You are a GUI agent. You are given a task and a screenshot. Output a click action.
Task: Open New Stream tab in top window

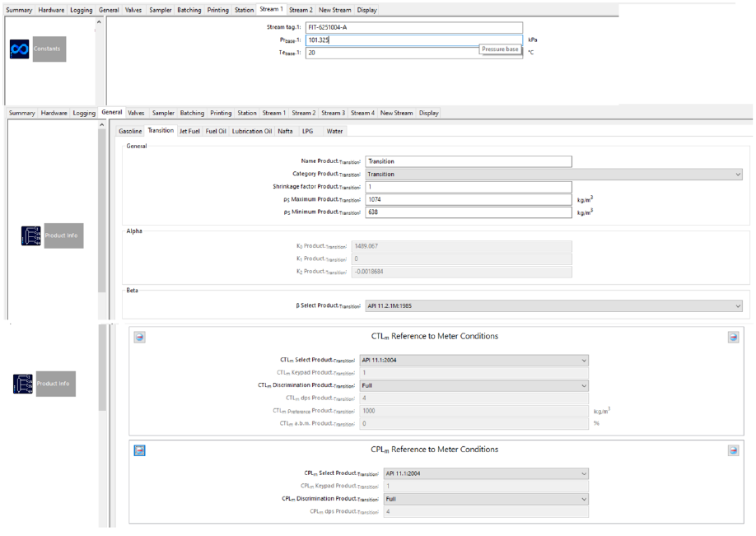pyautogui.click(x=334, y=10)
